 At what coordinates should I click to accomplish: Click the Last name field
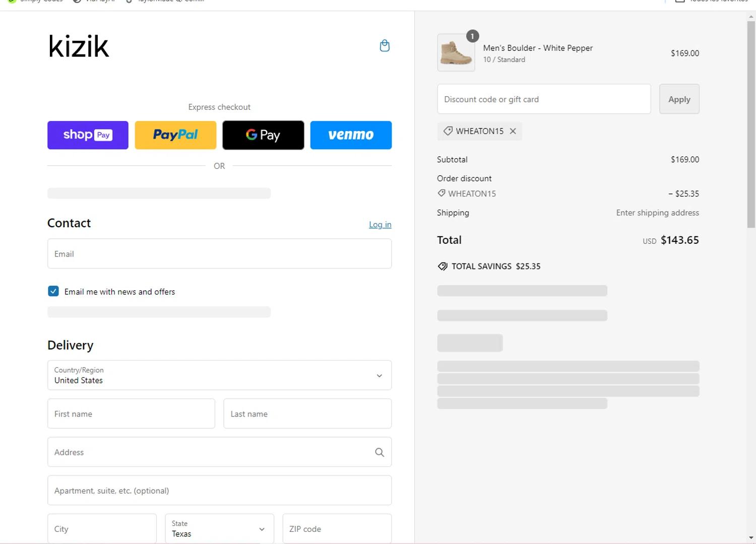[307, 414]
